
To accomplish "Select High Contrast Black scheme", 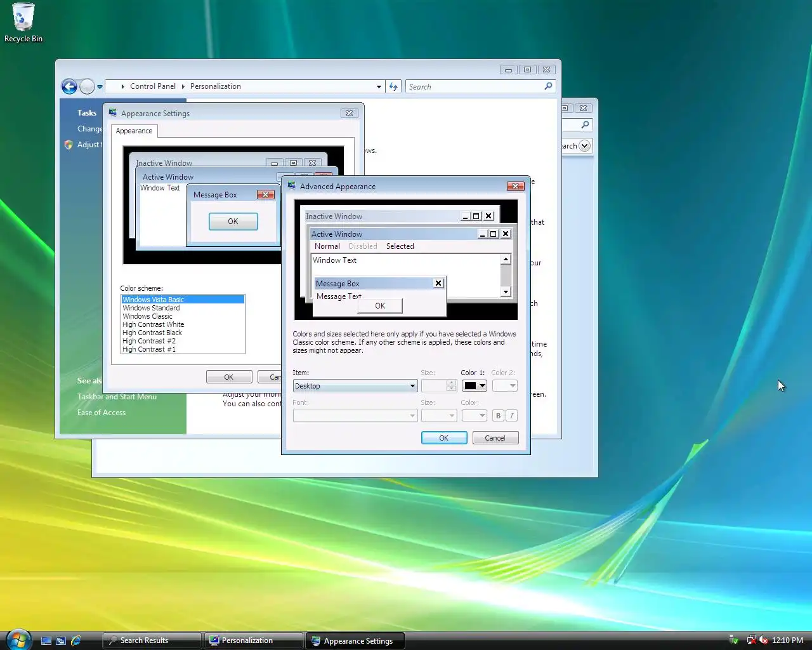I will 183,333.
